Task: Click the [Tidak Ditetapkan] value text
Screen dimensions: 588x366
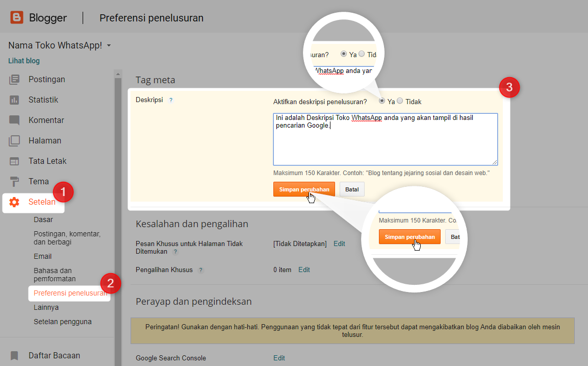Action: [x=300, y=243]
